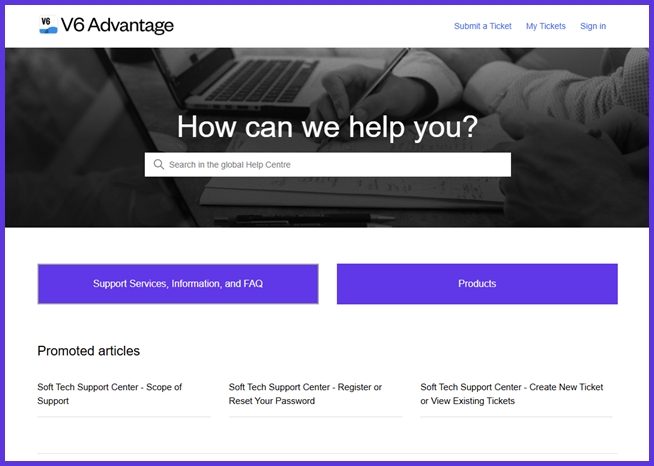Open the Scope of Support article
The height and width of the screenshot is (466, 654).
(x=109, y=393)
